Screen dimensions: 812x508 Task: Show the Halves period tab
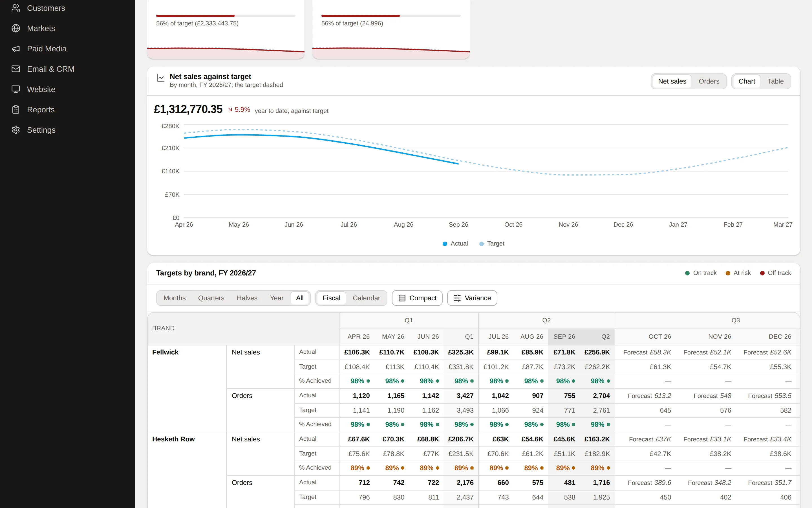click(247, 298)
